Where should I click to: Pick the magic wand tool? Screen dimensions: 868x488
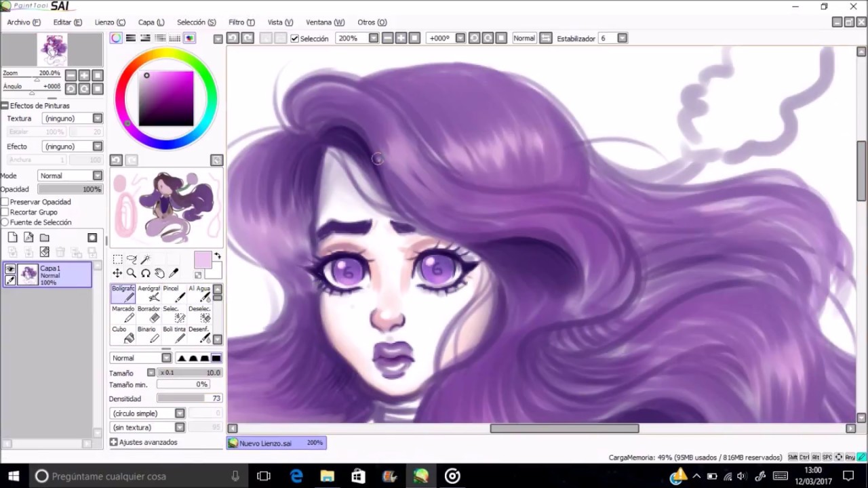pyautogui.click(x=145, y=259)
